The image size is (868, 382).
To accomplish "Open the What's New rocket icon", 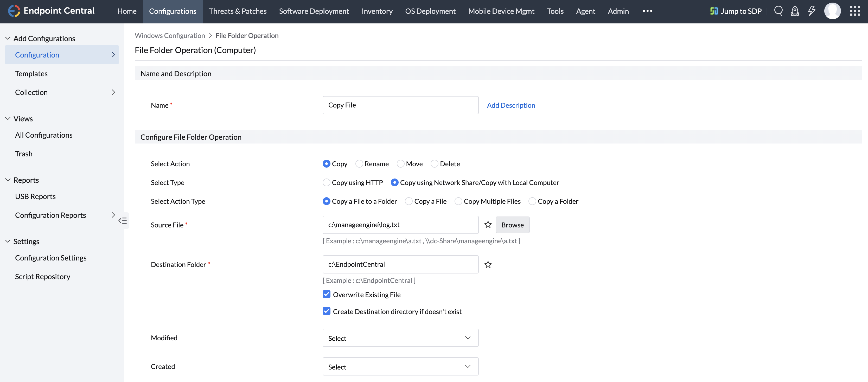I will click(x=795, y=11).
